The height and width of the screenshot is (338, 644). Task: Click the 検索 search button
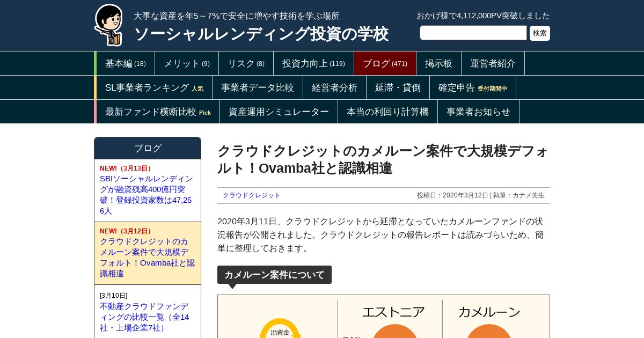[540, 33]
